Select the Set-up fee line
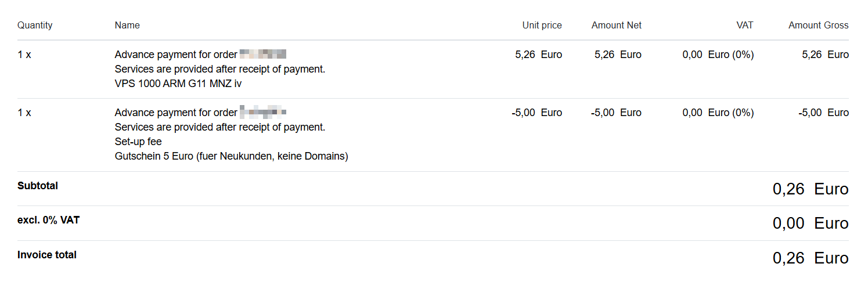The height and width of the screenshot is (285, 868). coord(138,142)
